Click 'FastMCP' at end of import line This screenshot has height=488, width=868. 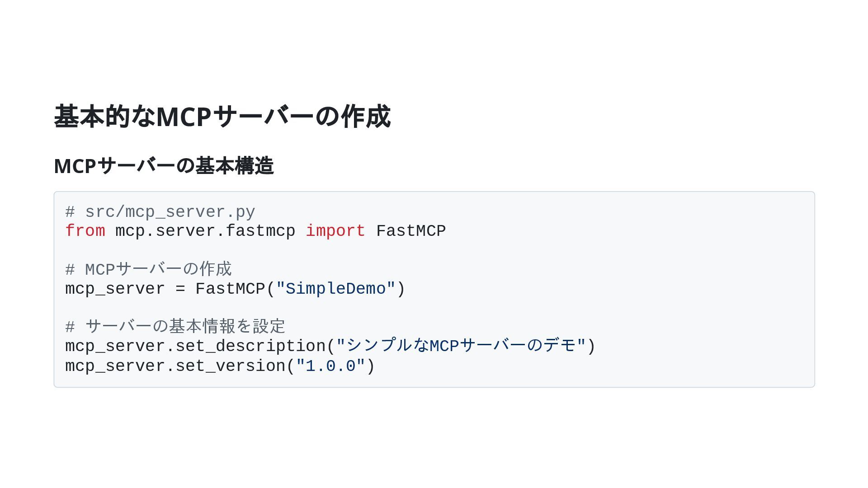tap(411, 231)
